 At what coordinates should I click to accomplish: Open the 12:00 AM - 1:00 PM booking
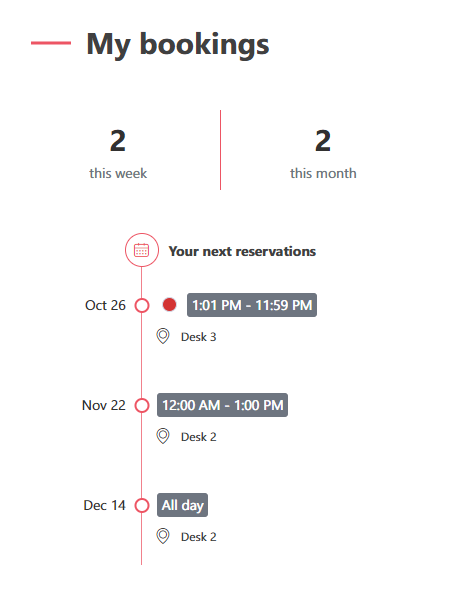(222, 405)
